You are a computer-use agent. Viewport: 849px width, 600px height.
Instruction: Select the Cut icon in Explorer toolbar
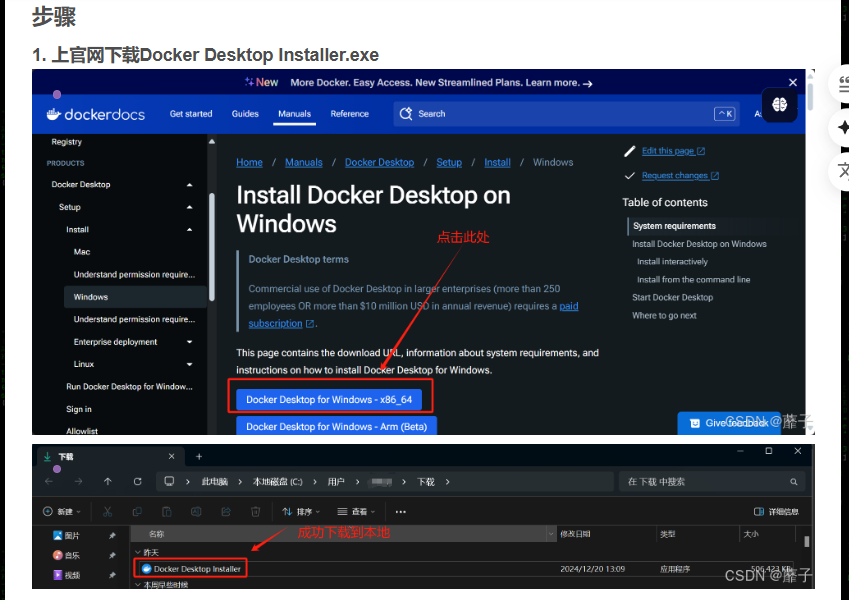[108, 512]
